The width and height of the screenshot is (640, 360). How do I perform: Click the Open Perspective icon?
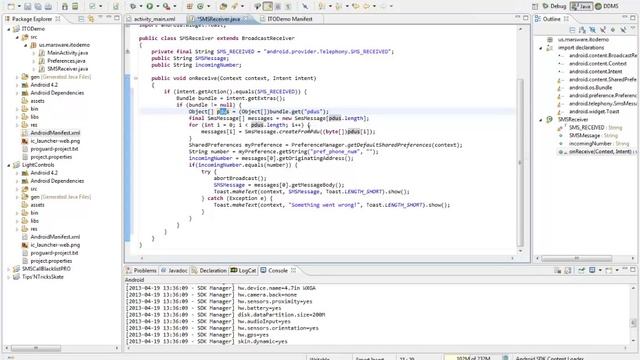pyautogui.click(x=535, y=7)
